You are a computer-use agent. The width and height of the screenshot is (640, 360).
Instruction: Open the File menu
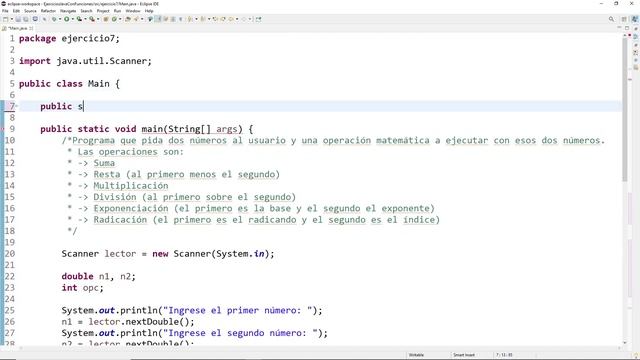click(5, 11)
